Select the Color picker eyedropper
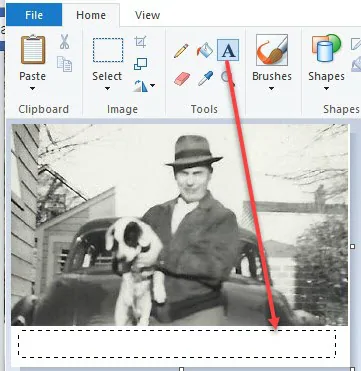Image resolution: width=361 pixels, height=371 pixels. pos(205,79)
